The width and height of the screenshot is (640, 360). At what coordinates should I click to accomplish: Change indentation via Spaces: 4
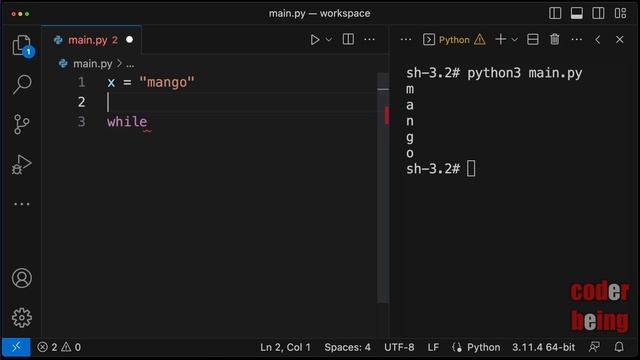347,347
